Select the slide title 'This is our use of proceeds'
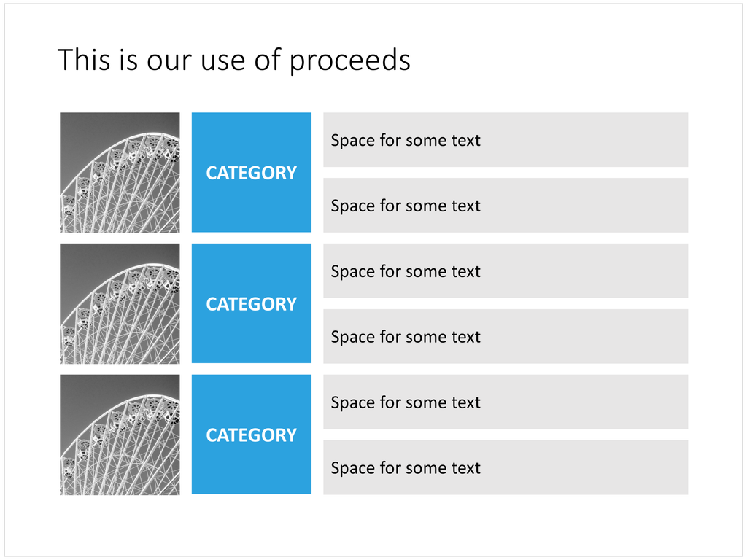Viewport: 747px width, 560px height. (233, 60)
